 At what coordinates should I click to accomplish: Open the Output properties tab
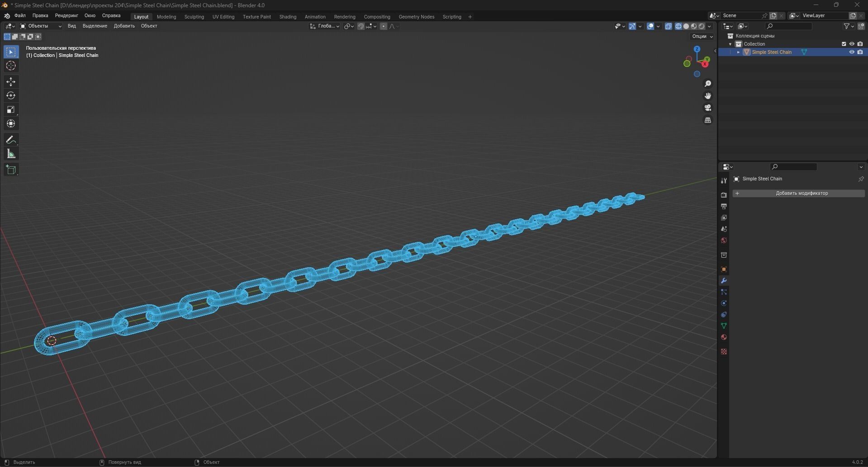coord(724,206)
